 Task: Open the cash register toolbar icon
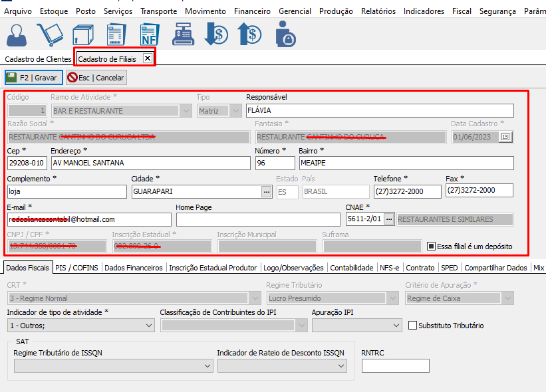pos(183,34)
